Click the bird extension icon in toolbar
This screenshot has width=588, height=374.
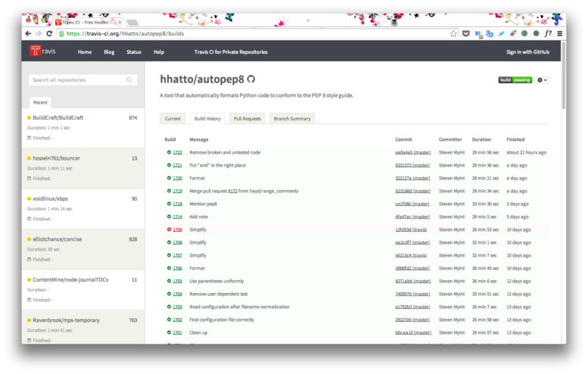point(501,34)
